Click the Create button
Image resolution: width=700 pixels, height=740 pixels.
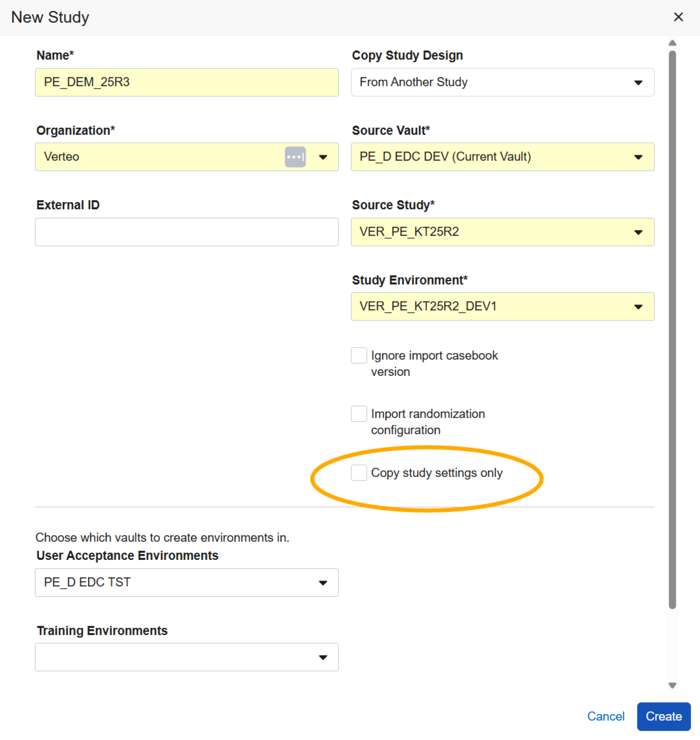[x=663, y=716]
